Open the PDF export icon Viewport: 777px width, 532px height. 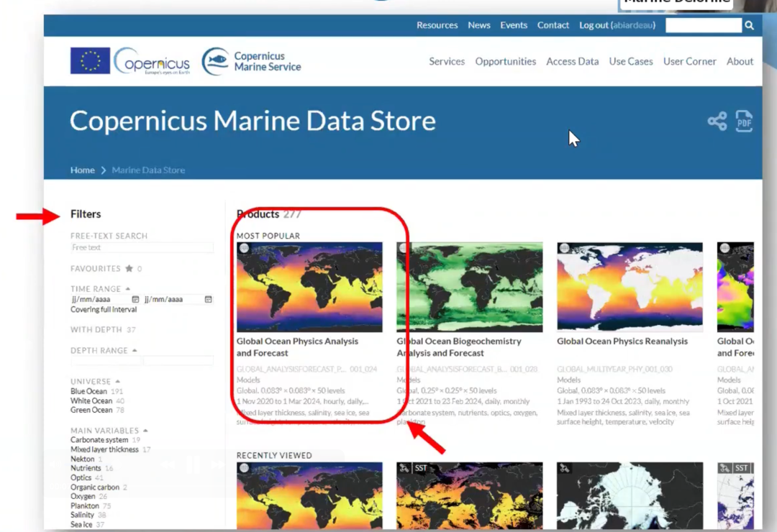(744, 121)
